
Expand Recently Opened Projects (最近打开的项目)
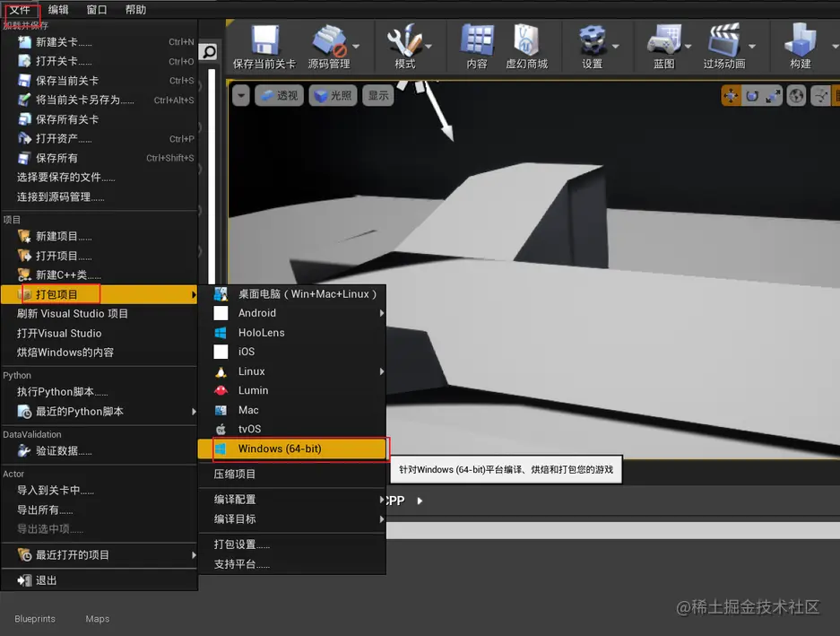coord(100,555)
